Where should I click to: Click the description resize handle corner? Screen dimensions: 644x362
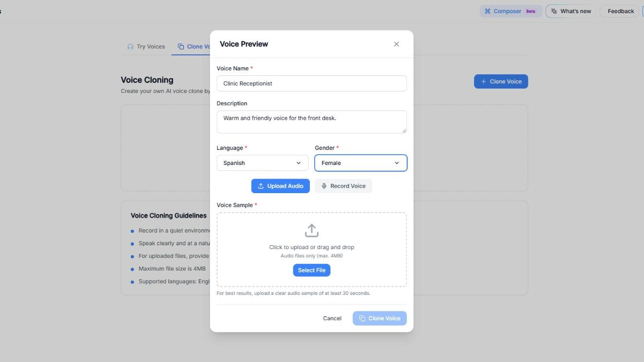tap(403, 130)
